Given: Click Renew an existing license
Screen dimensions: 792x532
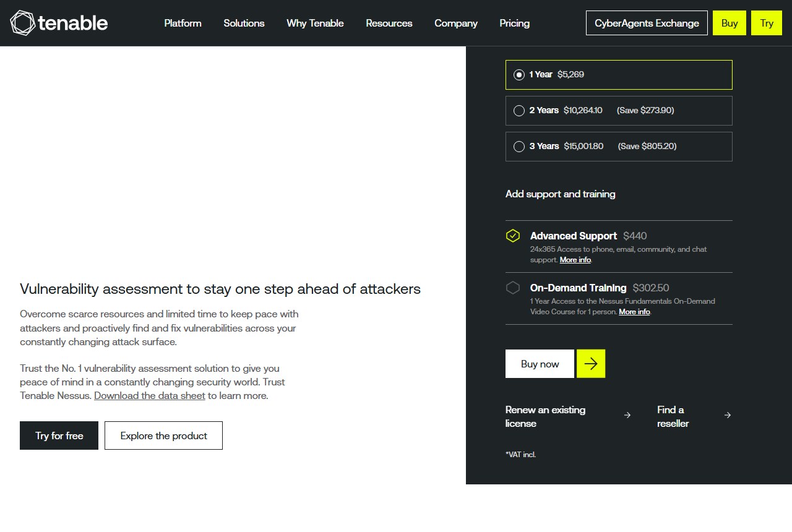Looking at the screenshot, I should click(x=545, y=416).
